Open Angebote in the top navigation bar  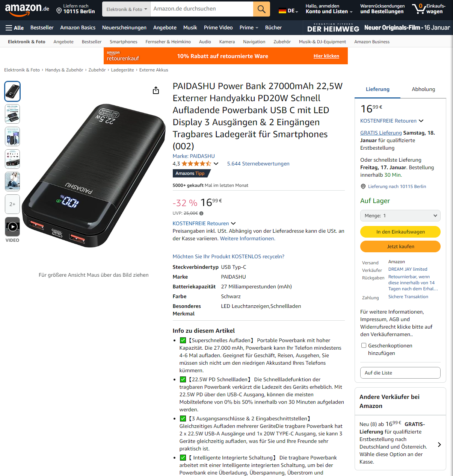tap(165, 28)
